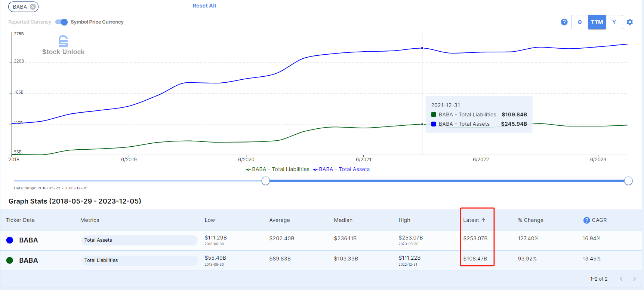Remove the BABA ticker chip
The image size is (644, 290).
coord(33,7)
